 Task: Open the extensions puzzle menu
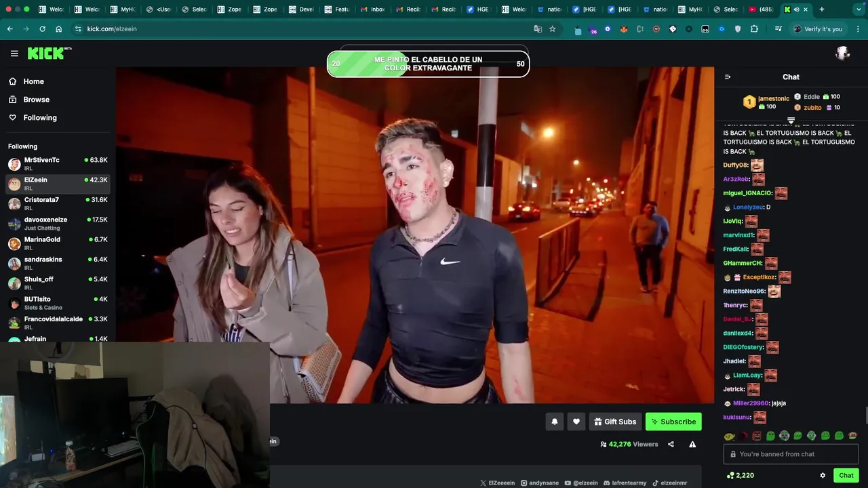point(754,29)
